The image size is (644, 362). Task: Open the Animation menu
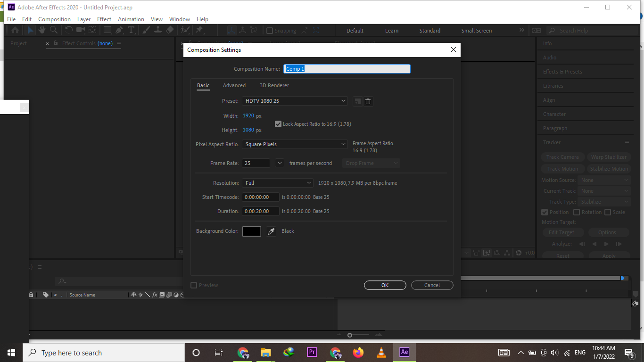(x=131, y=19)
